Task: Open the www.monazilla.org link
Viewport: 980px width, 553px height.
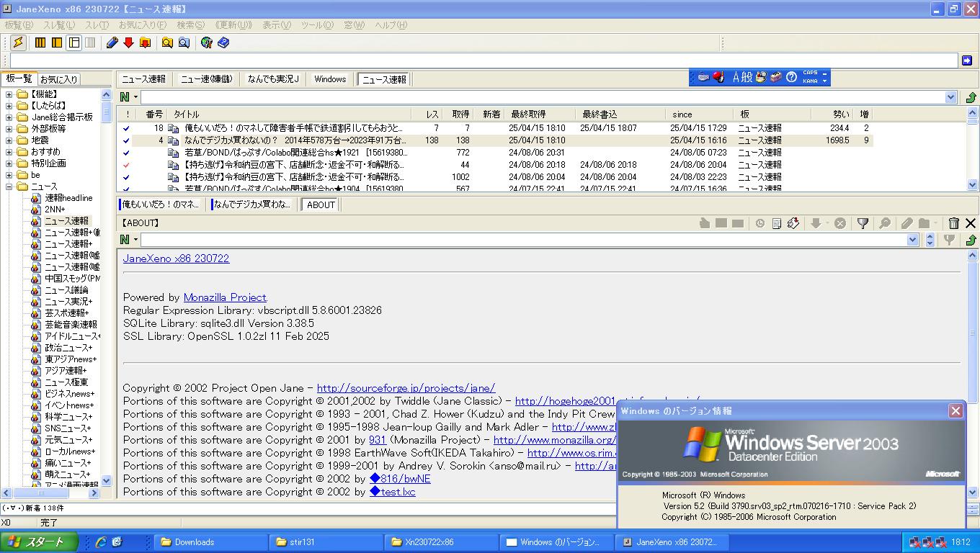Action: tap(555, 440)
